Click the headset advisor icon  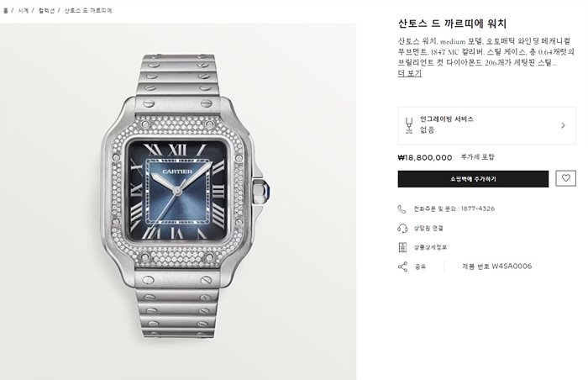tap(402, 228)
